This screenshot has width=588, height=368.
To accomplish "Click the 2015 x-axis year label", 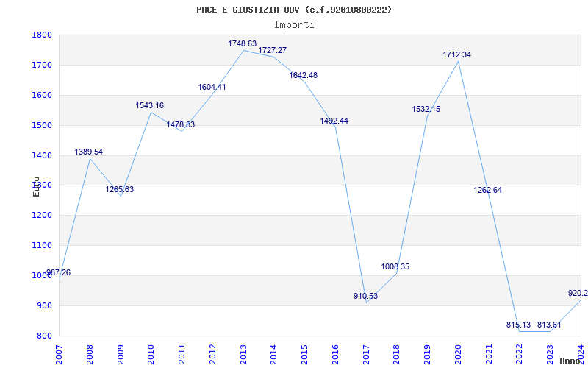I will click(x=304, y=355).
